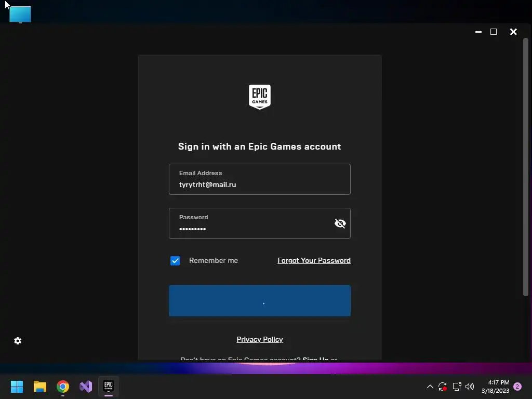Launch Google Chrome from the taskbar
532x399 pixels.
pyautogui.click(x=63, y=387)
